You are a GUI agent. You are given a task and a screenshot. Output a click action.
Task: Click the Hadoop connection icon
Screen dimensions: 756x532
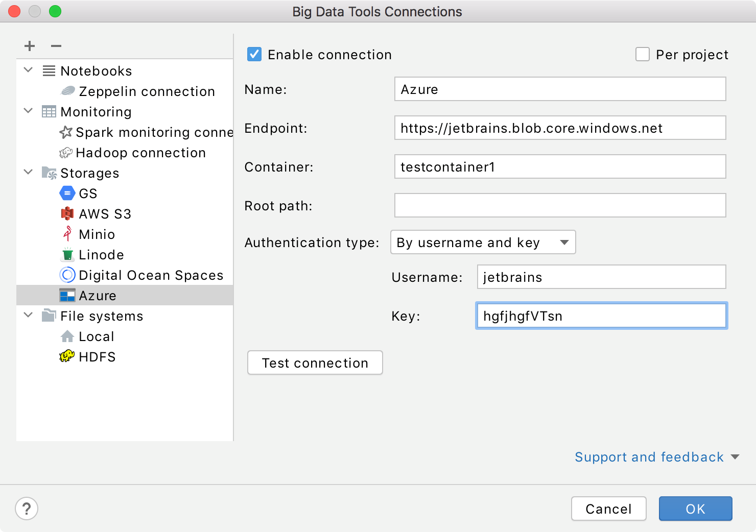pyautogui.click(x=65, y=152)
